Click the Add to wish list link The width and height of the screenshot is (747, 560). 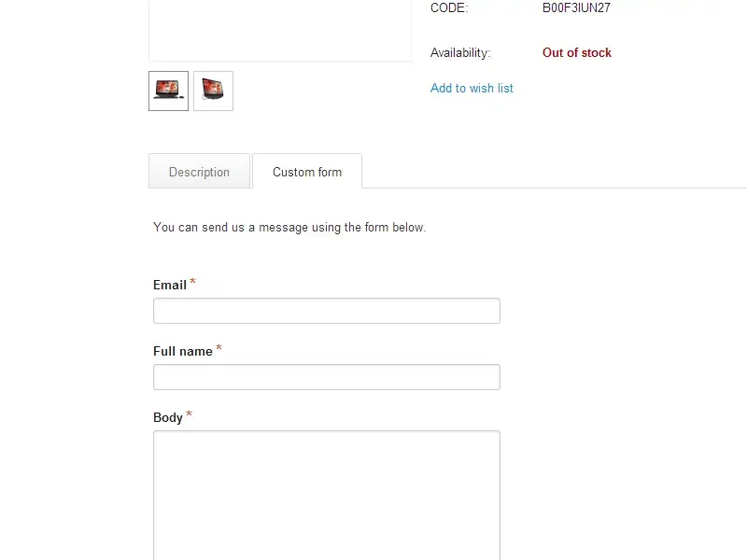click(472, 89)
